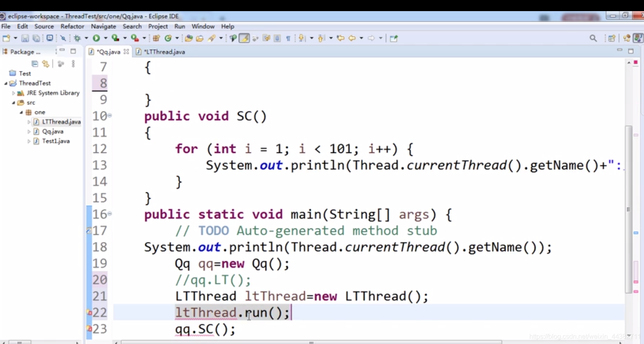Click the Forward navigation arrow

pos(371,38)
